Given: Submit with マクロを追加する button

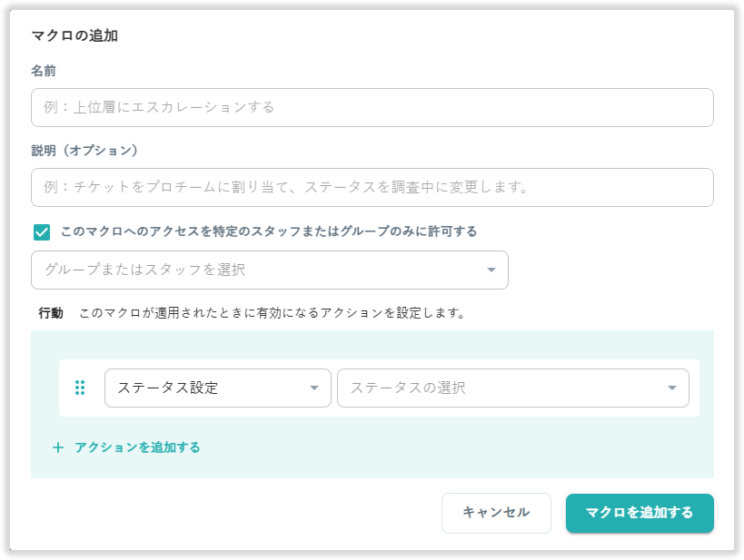Looking at the screenshot, I should click(x=640, y=513).
